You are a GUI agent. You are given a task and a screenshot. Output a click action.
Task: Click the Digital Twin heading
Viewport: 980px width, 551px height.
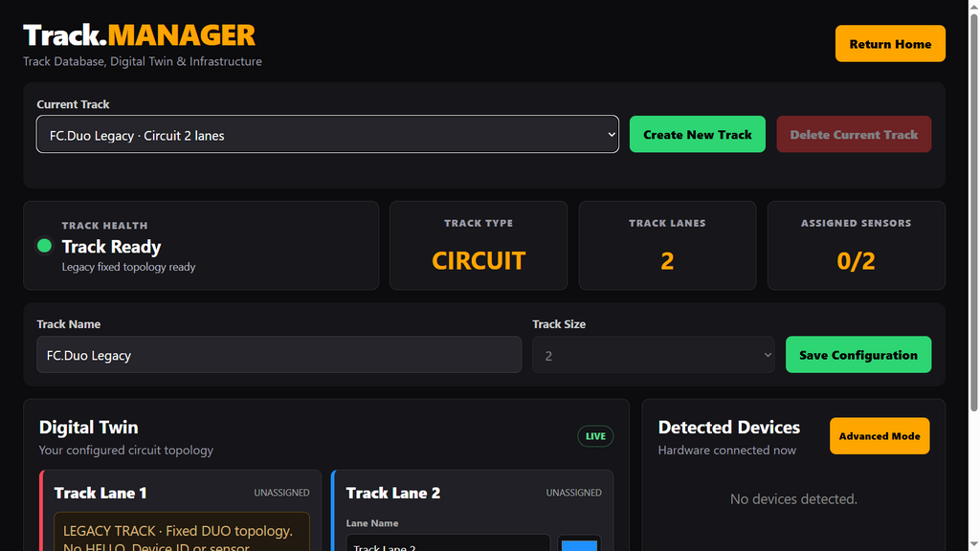pos(88,428)
